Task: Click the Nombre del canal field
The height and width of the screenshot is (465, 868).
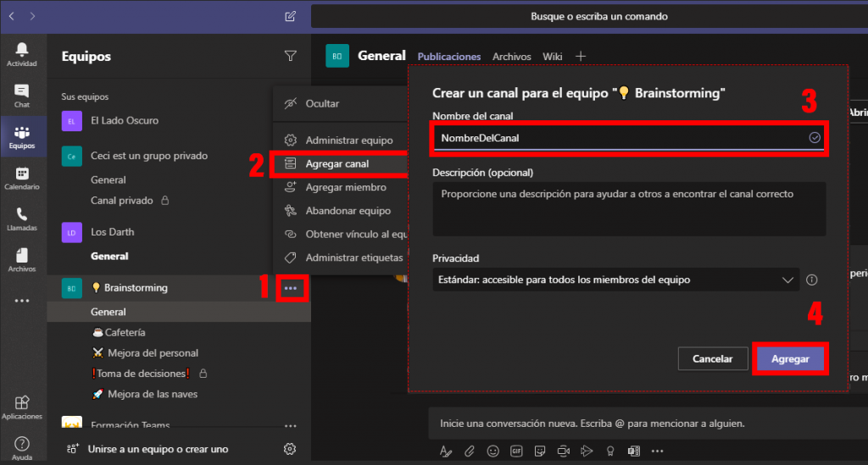Action: [x=619, y=137]
